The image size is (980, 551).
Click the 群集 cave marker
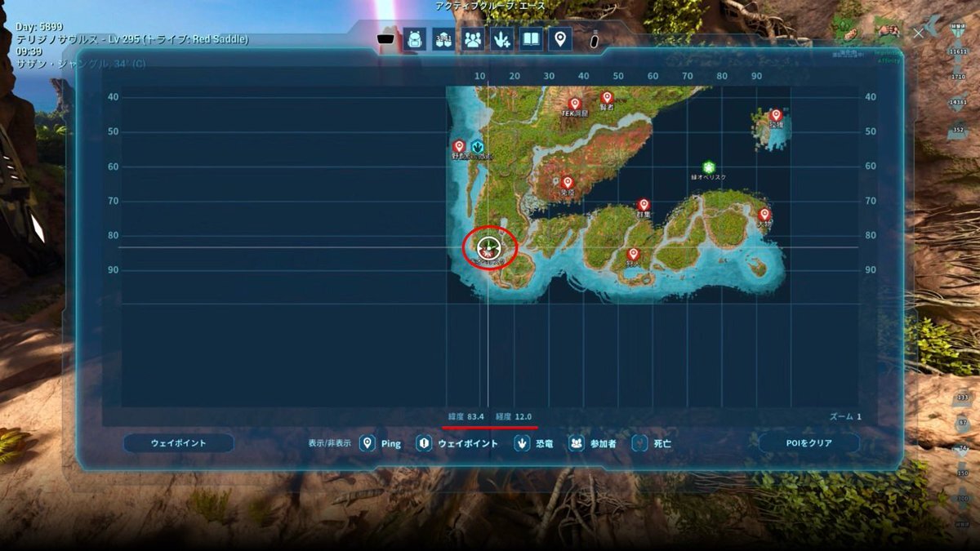pyautogui.click(x=644, y=206)
